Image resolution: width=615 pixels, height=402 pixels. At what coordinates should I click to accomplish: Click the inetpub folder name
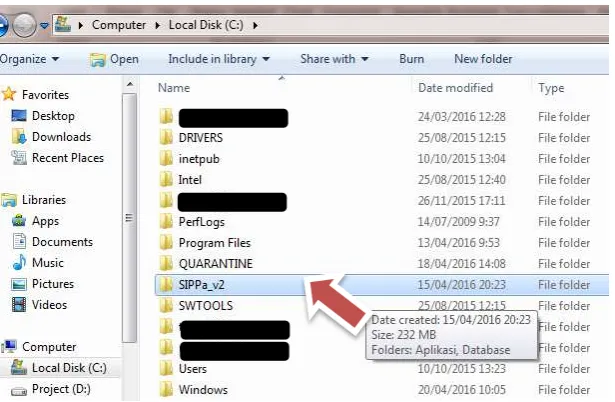click(199, 159)
